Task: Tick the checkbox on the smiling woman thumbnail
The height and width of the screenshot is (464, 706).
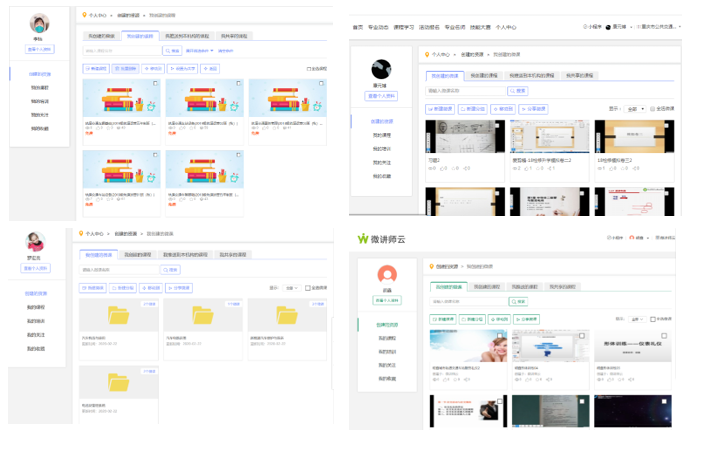Action: [x=499, y=336]
